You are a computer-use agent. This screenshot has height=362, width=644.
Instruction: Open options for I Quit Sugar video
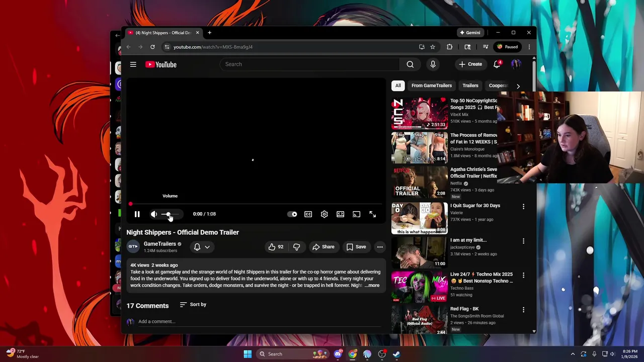[523, 207]
